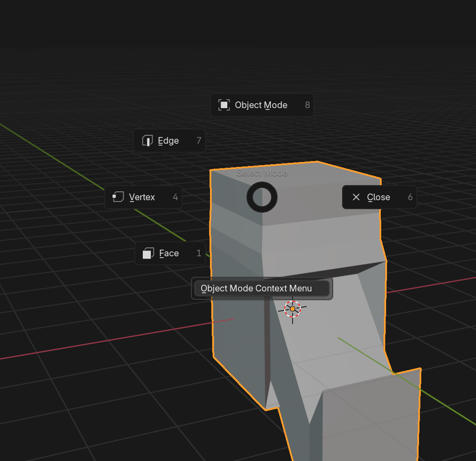This screenshot has width=476, height=461.
Task: Choose Object Mode in the pie menu
Action: tap(262, 105)
